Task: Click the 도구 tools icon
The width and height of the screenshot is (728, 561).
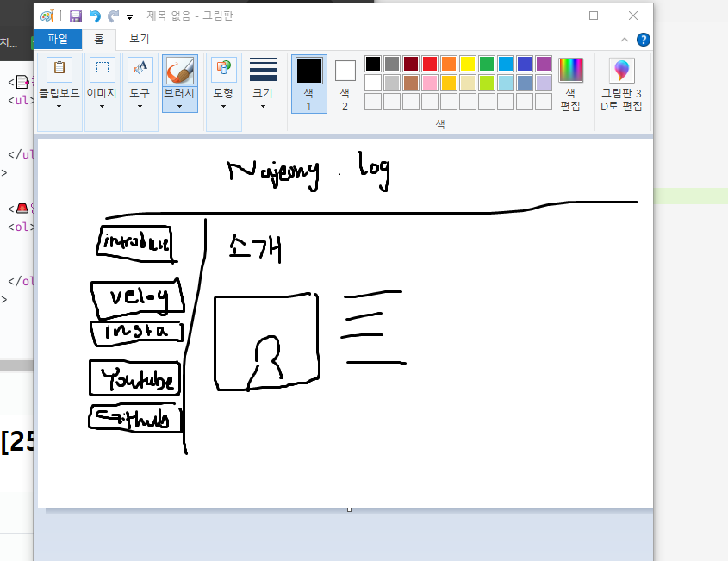Action: tap(140, 69)
